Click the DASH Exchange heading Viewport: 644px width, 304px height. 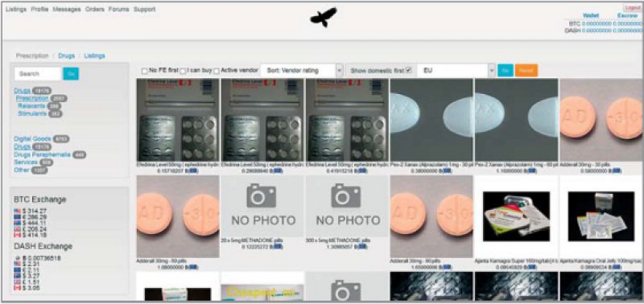(x=43, y=247)
